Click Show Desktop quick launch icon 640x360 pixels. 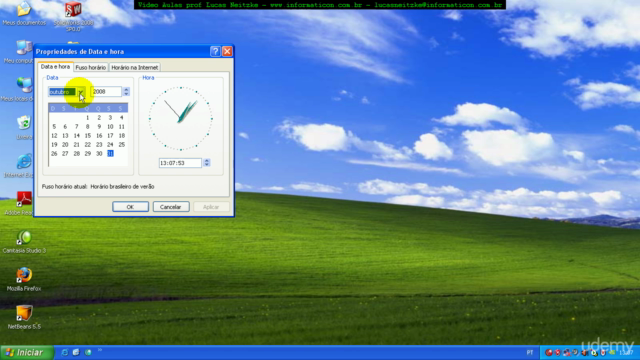(76, 352)
